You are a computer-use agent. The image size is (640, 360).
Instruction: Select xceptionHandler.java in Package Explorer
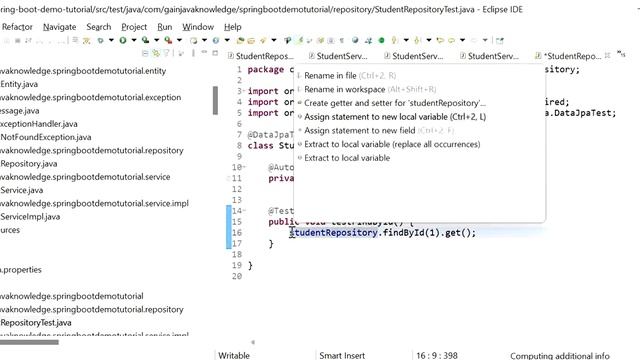click(39, 124)
